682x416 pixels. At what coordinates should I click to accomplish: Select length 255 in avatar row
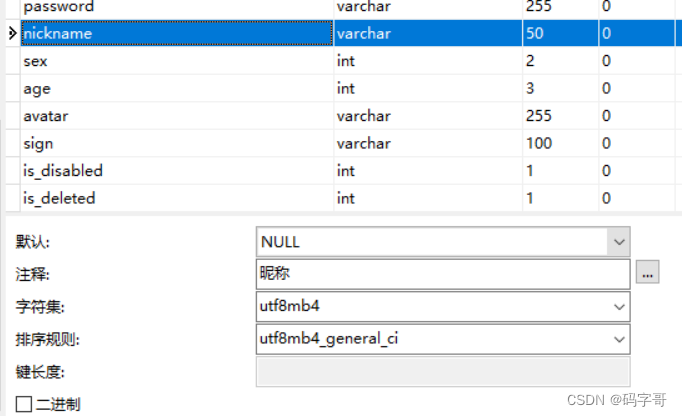tap(560, 116)
